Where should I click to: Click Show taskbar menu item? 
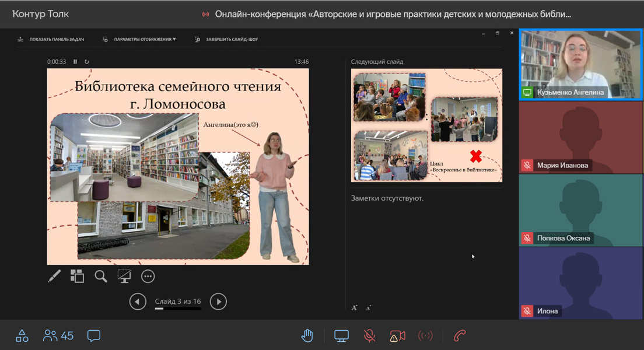(x=51, y=40)
